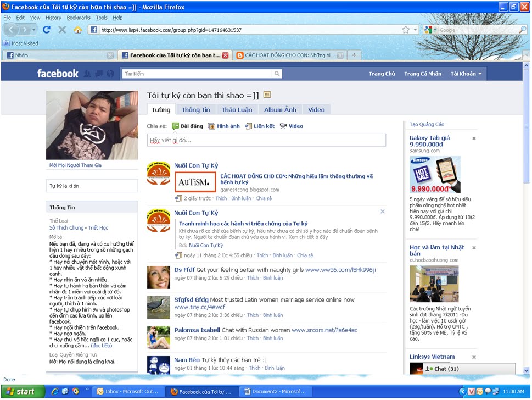532x400 pixels.
Task: Click Mời Mọi Người Tham Gia link
Action: click(x=75, y=165)
